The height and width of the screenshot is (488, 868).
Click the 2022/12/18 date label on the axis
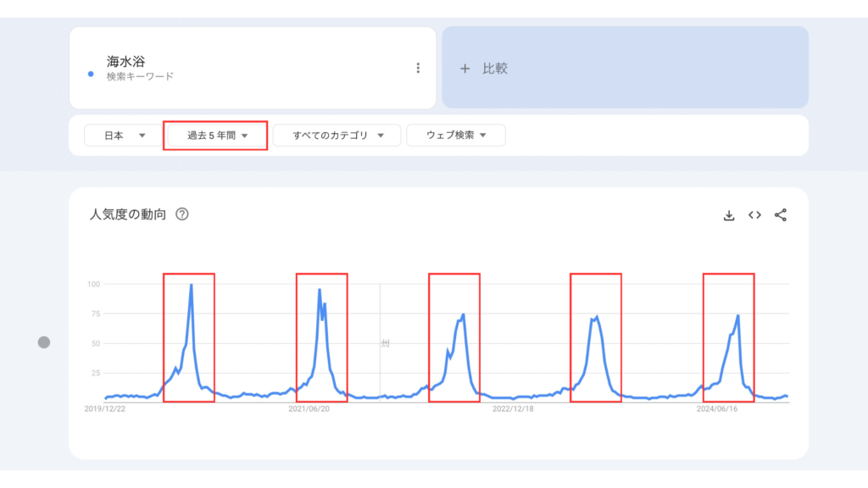coord(513,408)
